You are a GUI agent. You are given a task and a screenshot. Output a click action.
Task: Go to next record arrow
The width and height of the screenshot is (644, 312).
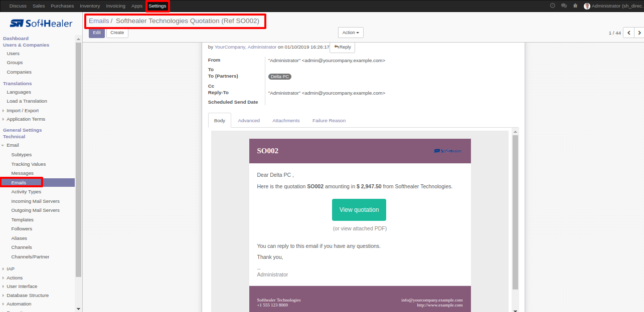click(x=639, y=33)
